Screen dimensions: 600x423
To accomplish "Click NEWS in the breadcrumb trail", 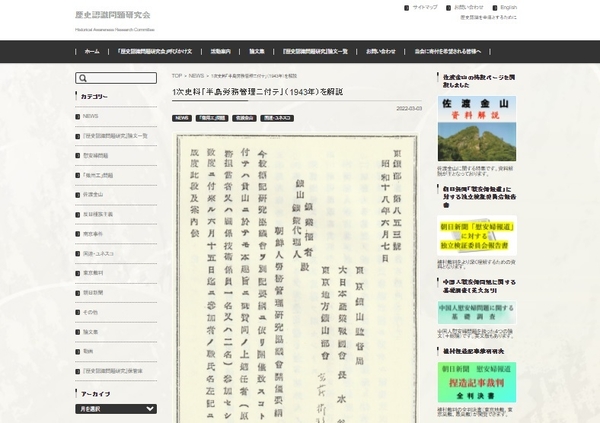I will [x=196, y=76].
